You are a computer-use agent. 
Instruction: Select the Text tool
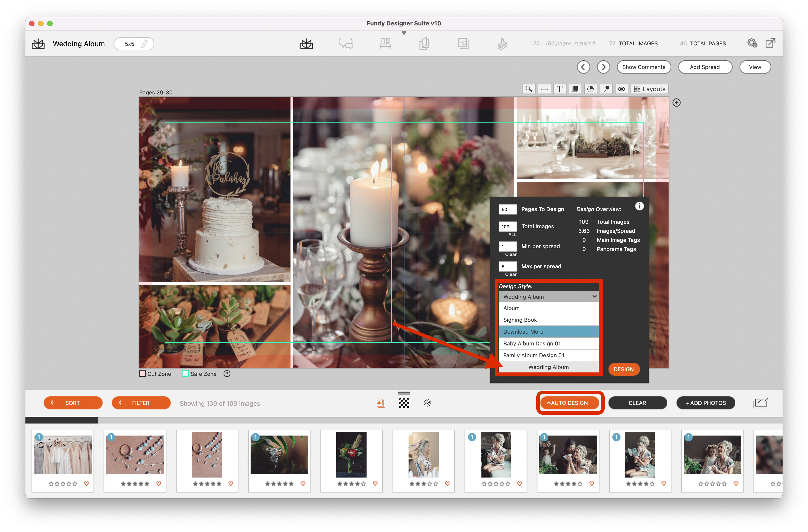[x=559, y=89]
